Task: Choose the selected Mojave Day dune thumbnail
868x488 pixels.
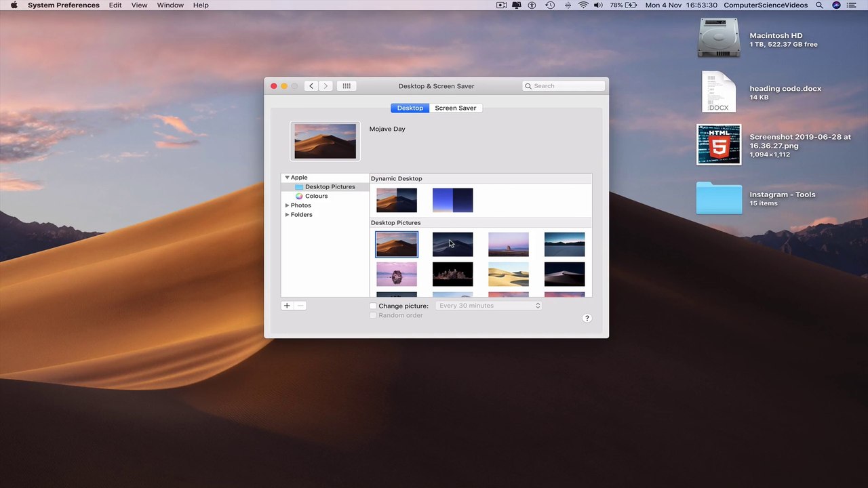Action: (x=397, y=245)
